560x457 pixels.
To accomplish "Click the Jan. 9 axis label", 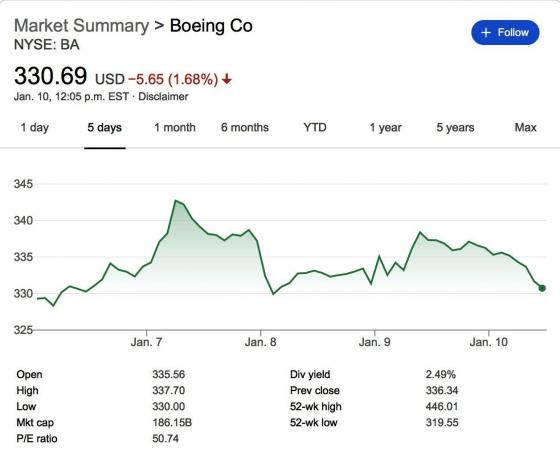I will tap(374, 342).
